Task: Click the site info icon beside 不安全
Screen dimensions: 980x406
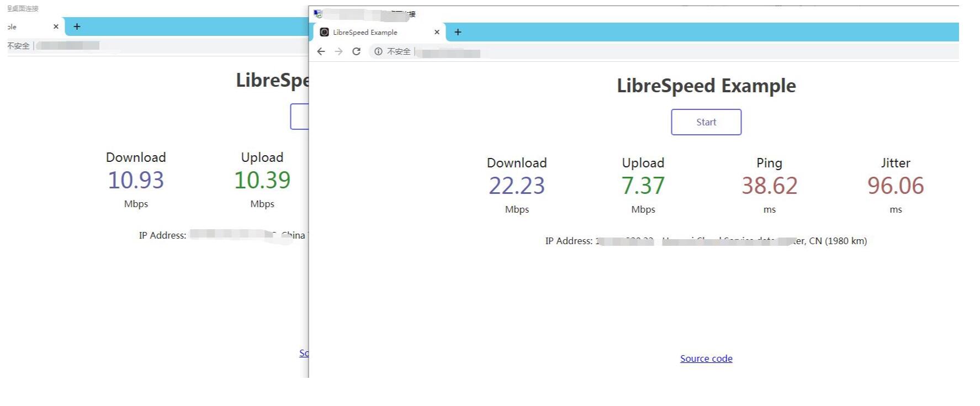Action: coord(378,51)
